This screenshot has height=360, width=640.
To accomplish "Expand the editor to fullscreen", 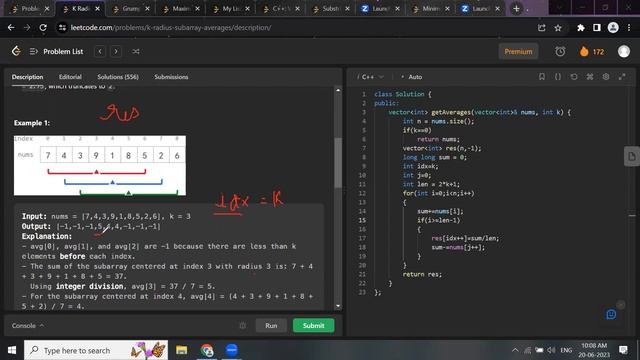I will click(622, 77).
